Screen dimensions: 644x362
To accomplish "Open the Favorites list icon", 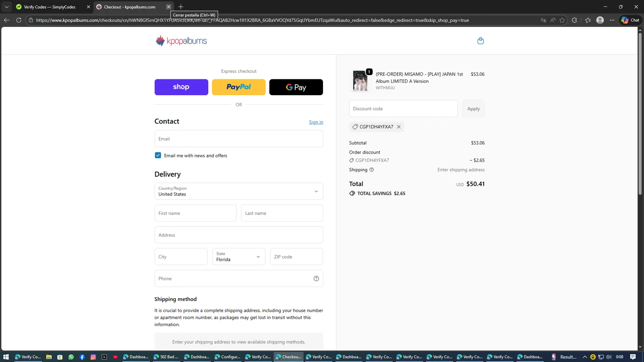I will coord(588,20).
